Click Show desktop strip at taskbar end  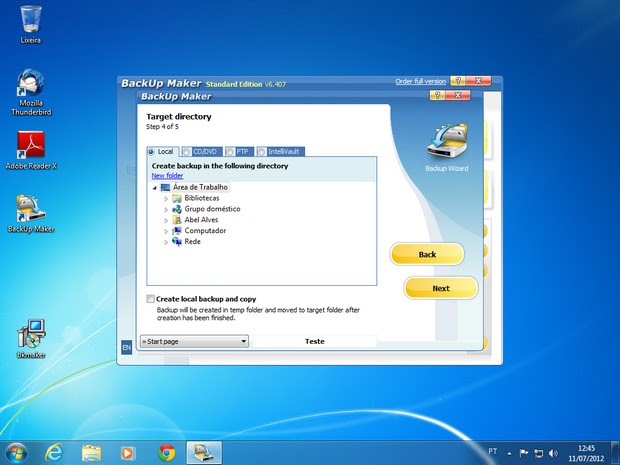(615, 453)
